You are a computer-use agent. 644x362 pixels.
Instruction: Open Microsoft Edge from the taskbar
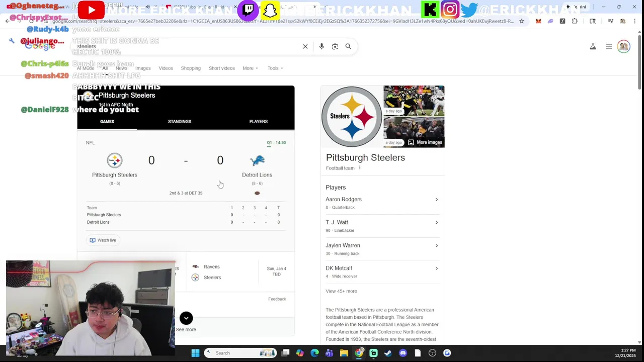tap(314, 353)
